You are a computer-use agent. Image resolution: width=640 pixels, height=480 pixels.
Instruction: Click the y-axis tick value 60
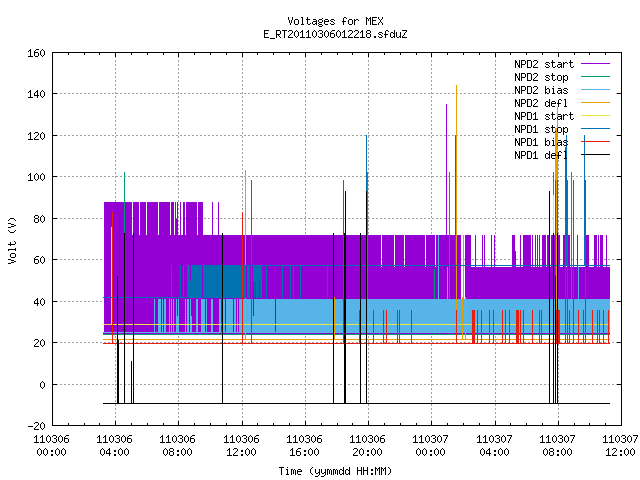pyautogui.click(x=39, y=260)
